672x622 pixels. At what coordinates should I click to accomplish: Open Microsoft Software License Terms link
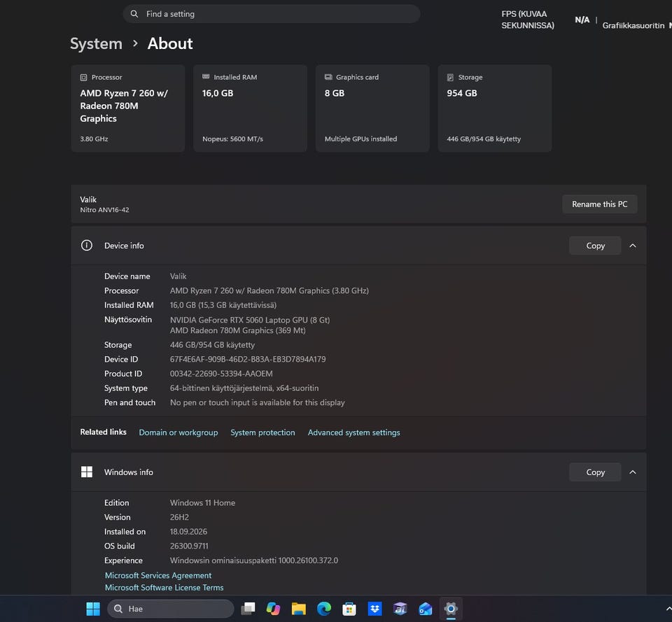point(164,588)
